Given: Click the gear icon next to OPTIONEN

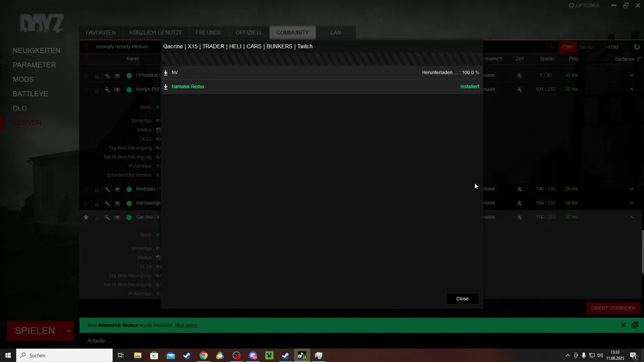Looking at the screenshot, I should point(572,6).
